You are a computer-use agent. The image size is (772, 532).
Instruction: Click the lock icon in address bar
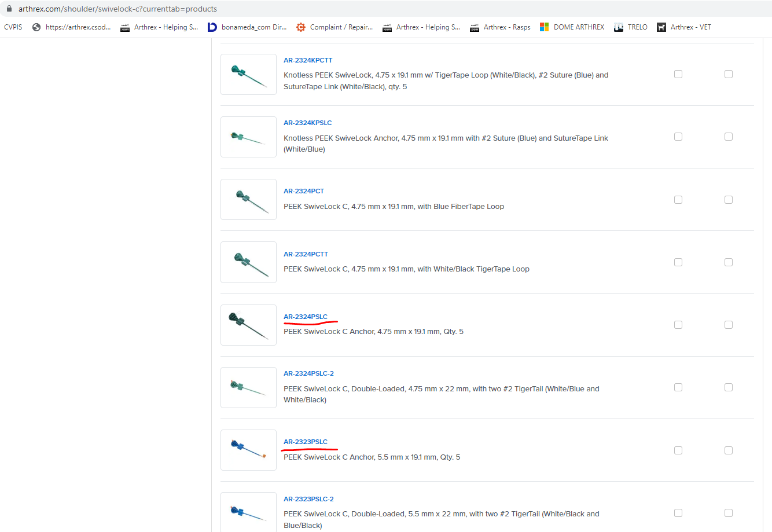9,9
